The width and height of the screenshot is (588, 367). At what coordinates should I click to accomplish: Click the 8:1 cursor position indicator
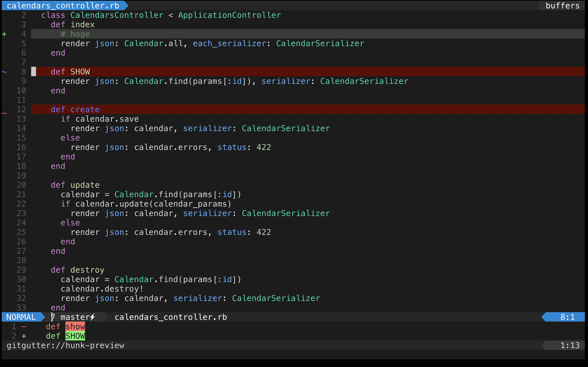coord(567,317)
